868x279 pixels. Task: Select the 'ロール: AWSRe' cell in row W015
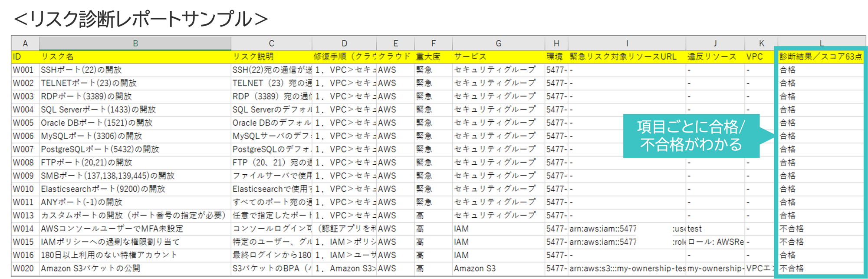click(715, 242)
